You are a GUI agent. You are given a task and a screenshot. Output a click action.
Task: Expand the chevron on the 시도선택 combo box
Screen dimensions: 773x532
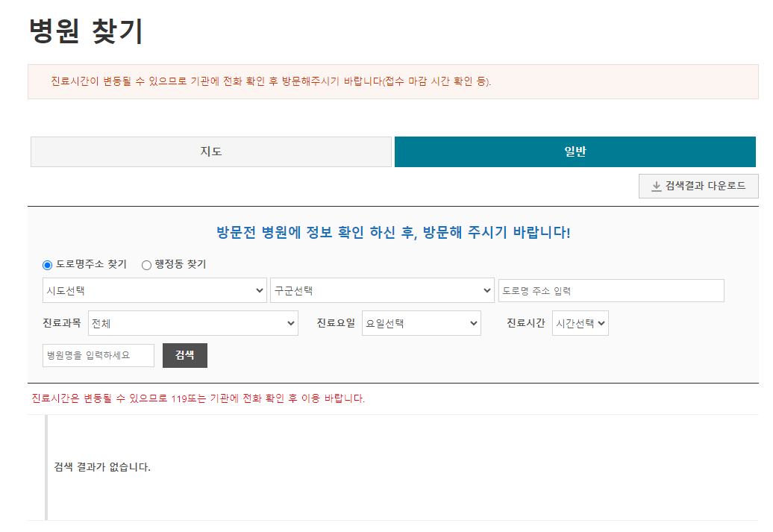pos(259,290)
